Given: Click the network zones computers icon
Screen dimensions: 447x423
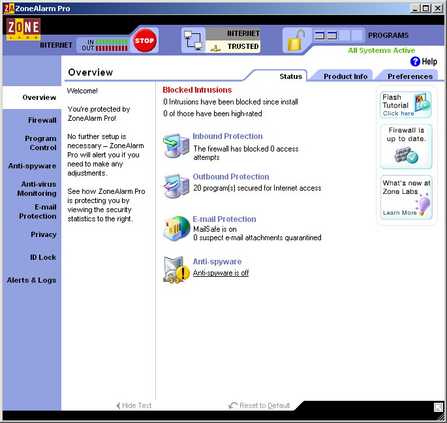Looking at the screenshot, I should pos(193,41).
